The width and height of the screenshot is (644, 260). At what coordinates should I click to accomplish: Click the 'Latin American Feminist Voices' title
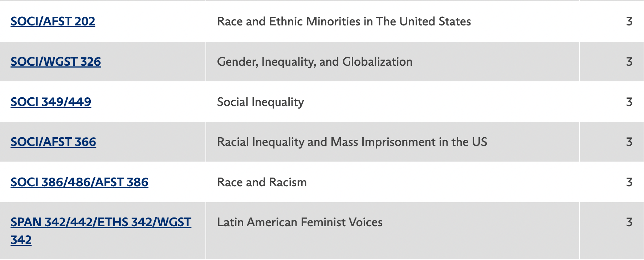pos(299,222)
